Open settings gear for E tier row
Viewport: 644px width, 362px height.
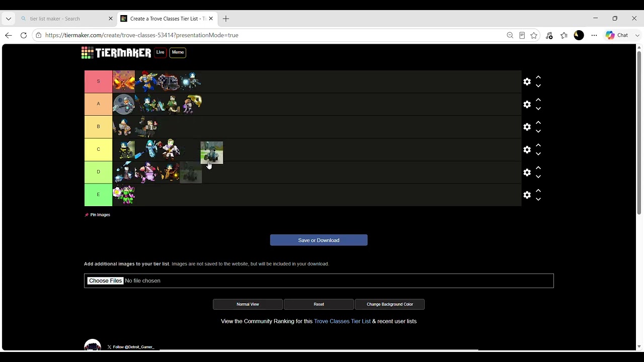527,195
